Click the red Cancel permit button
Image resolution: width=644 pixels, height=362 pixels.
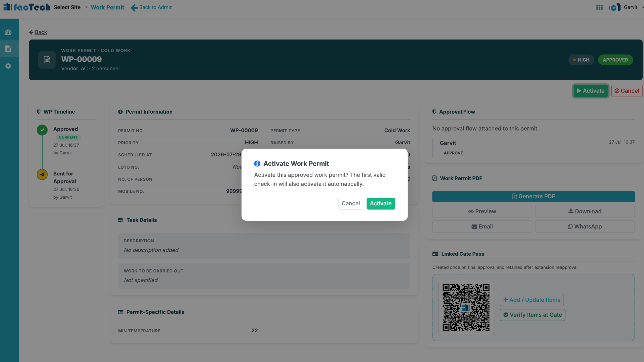tap(627, 91)
